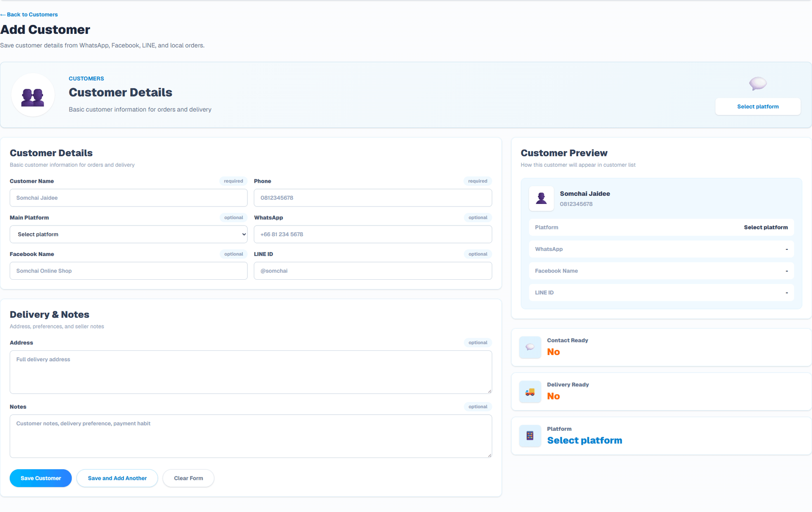Click the Facebook Name preview row

[x=661, y=271]
